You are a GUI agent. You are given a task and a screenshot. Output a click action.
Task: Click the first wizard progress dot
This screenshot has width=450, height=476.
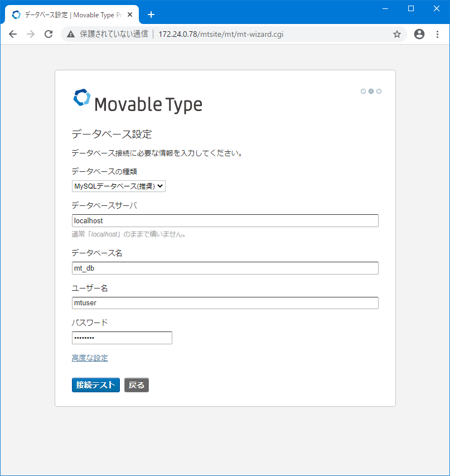click(363, 91)
